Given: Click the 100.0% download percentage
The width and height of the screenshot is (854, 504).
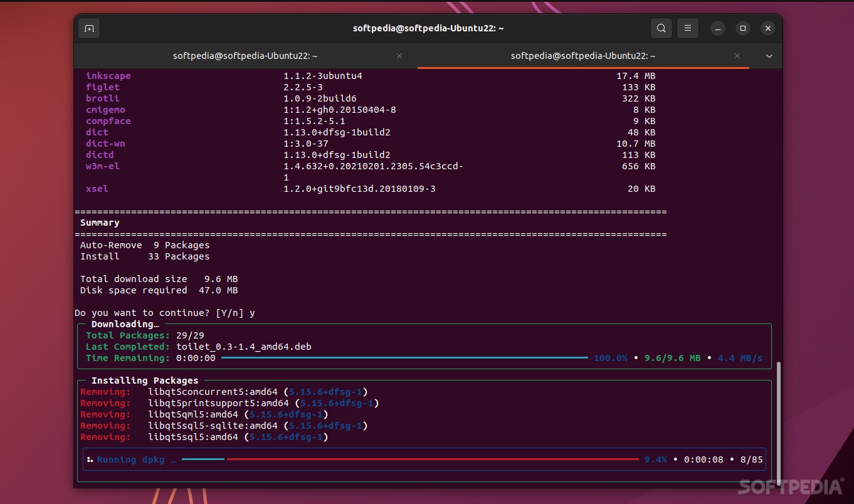Looking at the screenshot, I should coord(611,358).
